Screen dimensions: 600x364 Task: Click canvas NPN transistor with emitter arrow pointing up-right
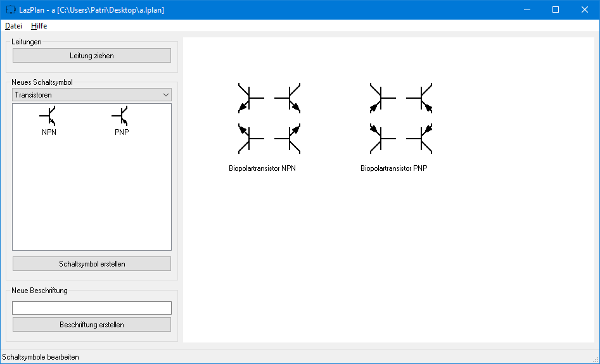(290, 137)
